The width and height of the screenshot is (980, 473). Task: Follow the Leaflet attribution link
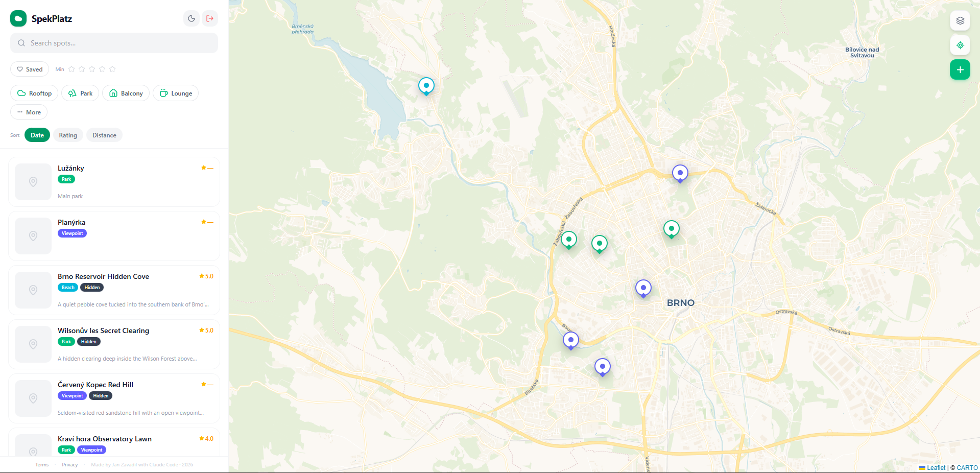[x=936, y=468]
